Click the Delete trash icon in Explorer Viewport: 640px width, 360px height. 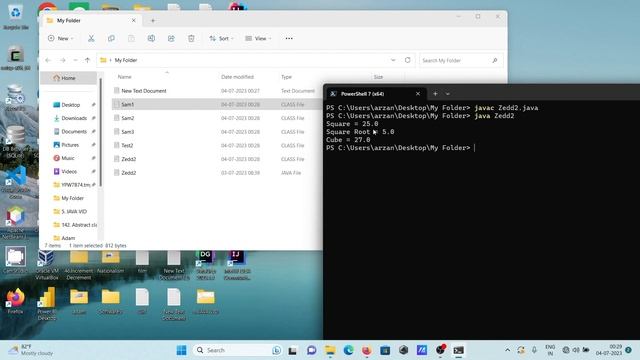pos(191,38)
